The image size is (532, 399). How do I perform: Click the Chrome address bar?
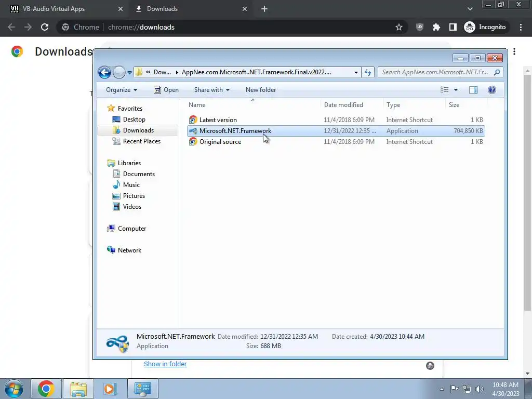(x=231, y=27)
